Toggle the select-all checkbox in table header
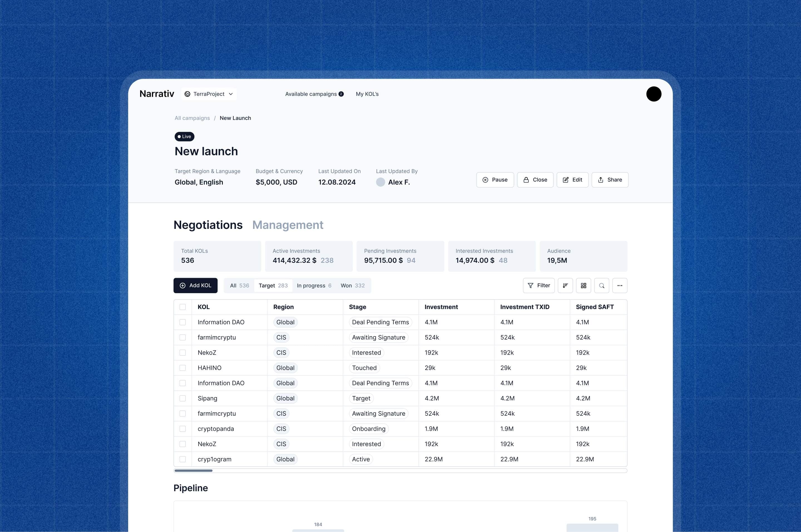This screenshot has height=532, width=801. point(182,307)
